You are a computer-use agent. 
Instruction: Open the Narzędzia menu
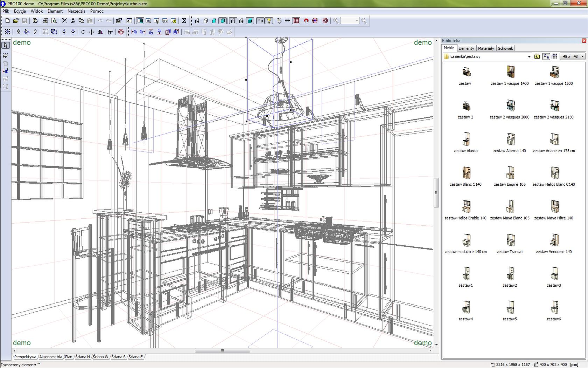point(76,11)
